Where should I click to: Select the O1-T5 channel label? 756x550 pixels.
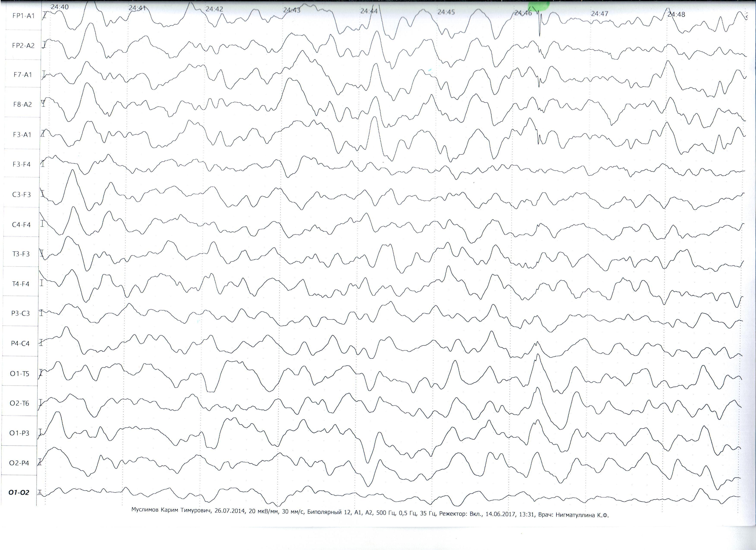pos(19,374)
